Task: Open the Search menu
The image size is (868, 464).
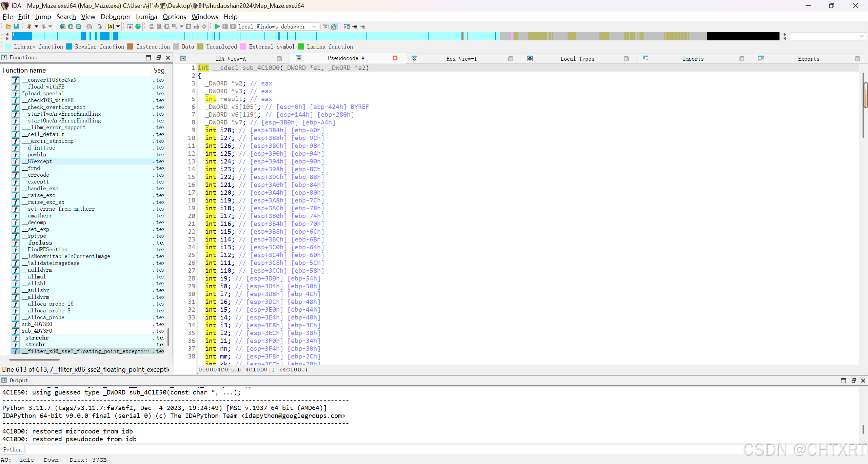Action: pos(66,17)
